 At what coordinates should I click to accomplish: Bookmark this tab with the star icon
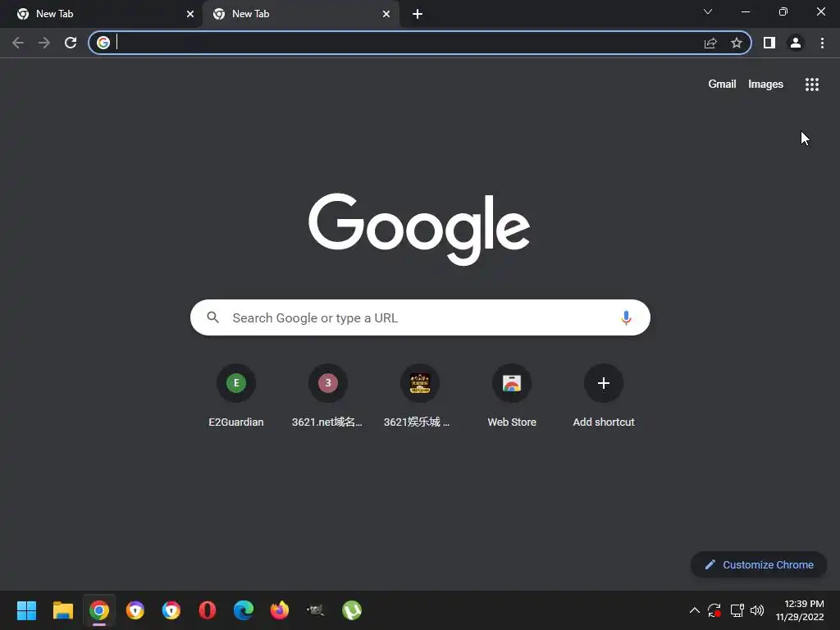point(737,43)
